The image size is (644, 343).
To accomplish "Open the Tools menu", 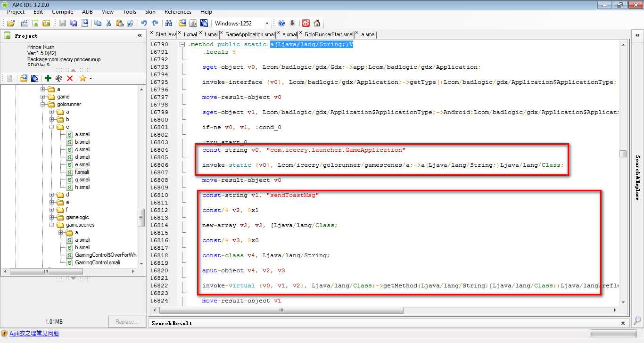I will pyautogui.click(x=130, y=12).
